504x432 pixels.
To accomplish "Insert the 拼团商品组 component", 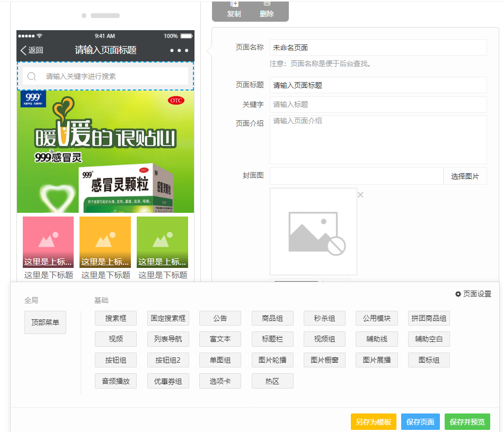I will (x=429, y=318).
